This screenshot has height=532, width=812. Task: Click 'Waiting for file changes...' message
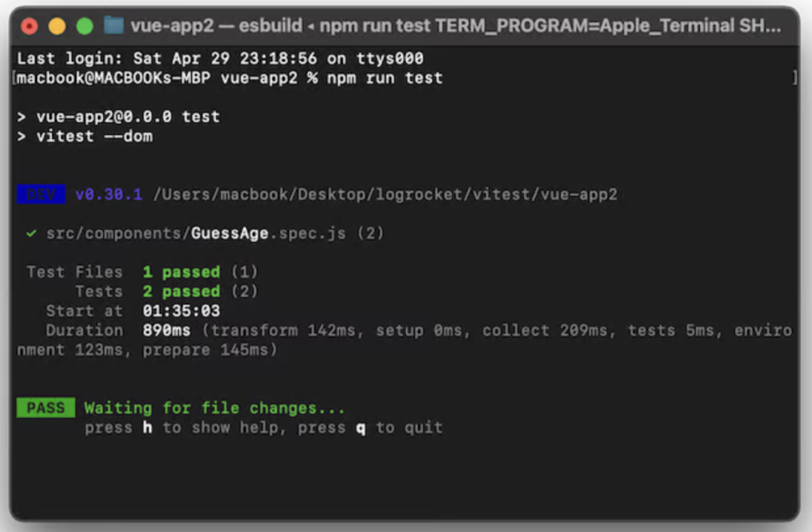coord(214,408)
